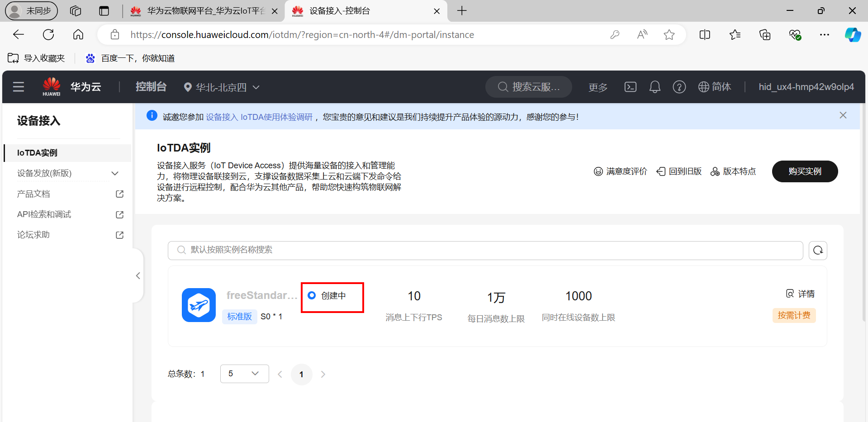Click the freeStandard instance airplane icon
The height and width of the screenshot is (422, 868).
(199, 305)
